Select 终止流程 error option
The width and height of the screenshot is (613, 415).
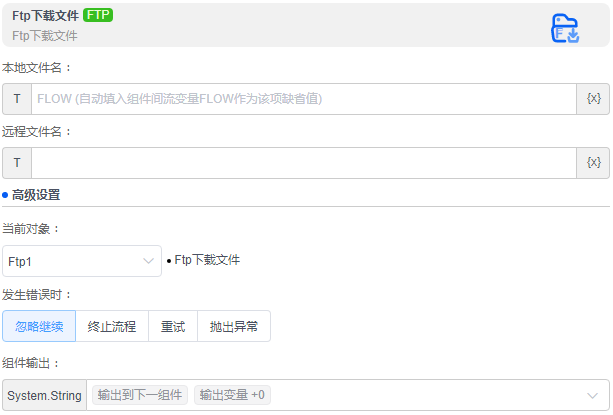(112, 326)
